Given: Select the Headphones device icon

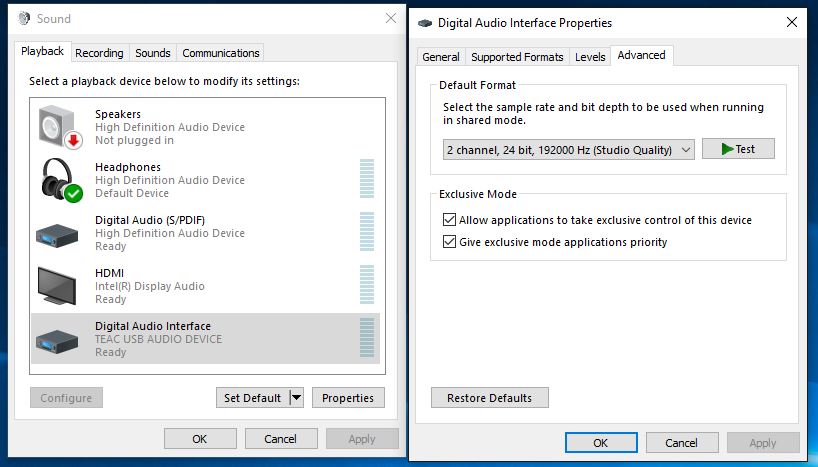Looking at the screenshot, I should point(58,180).
